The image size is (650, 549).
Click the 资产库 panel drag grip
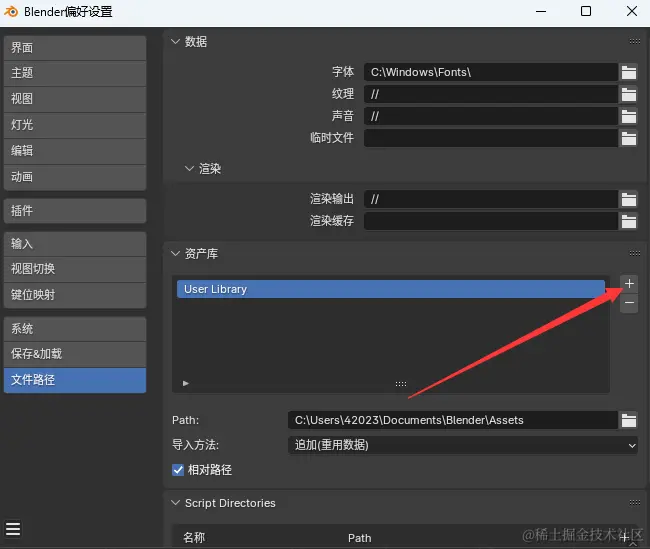click(x=635, y=253)
